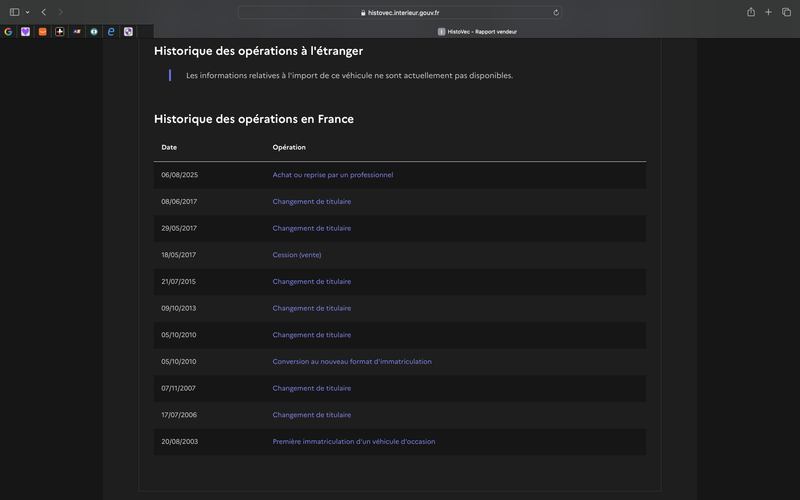Open the Share icon
Viewport: 800px width, 500px height.
[751, 12]
